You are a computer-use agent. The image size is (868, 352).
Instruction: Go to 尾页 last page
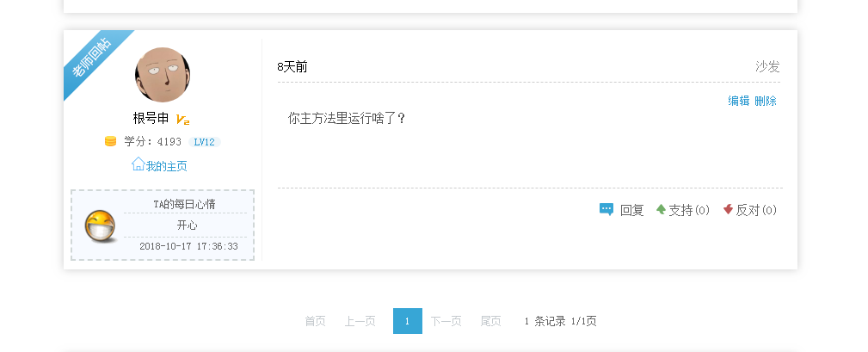[x=490, y=321]
